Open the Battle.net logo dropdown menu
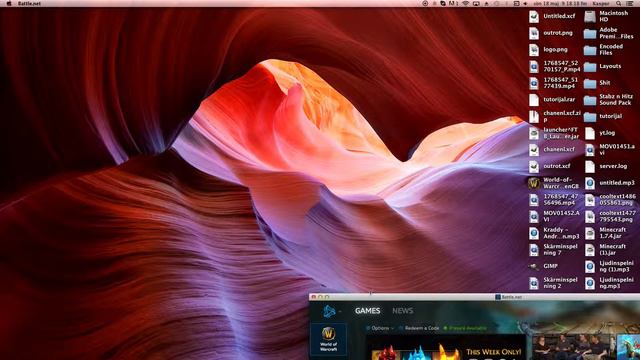 (x=332, y=311)
